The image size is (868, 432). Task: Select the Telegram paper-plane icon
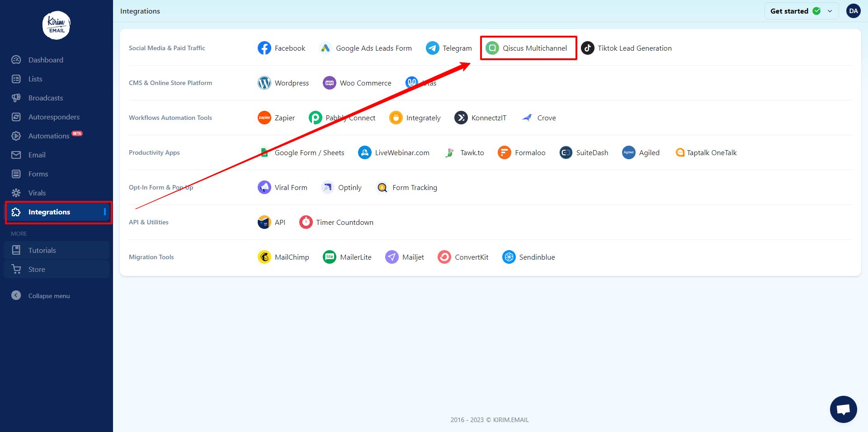(x=433, y=48)
